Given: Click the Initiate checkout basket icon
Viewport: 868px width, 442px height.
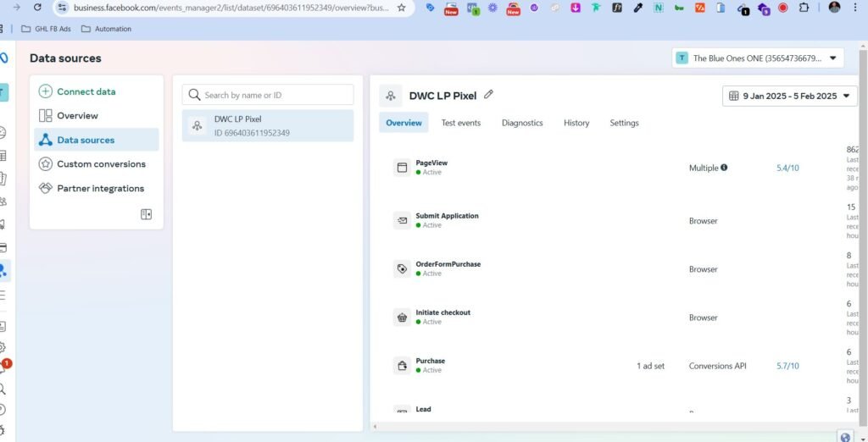Looking at the screenshot, I should click(x=403, y=317).
